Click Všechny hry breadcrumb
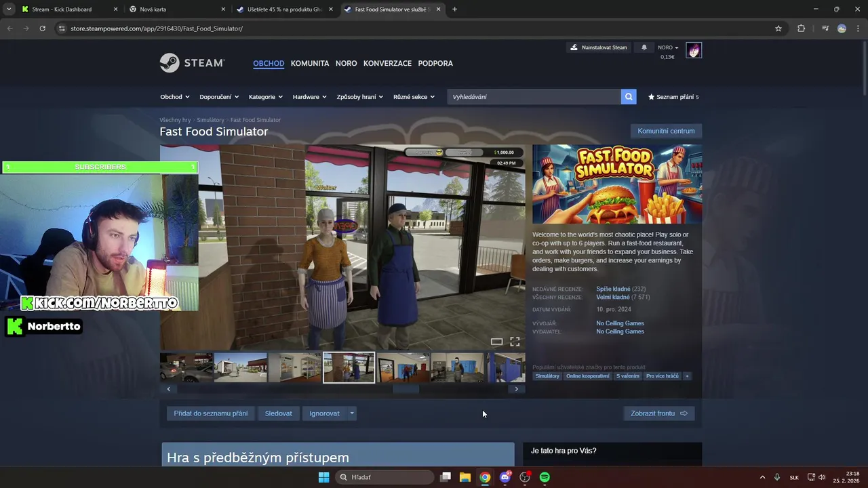The height and width of the screenshot is (488, 868). pyautogui.click(x=175, y=120)
